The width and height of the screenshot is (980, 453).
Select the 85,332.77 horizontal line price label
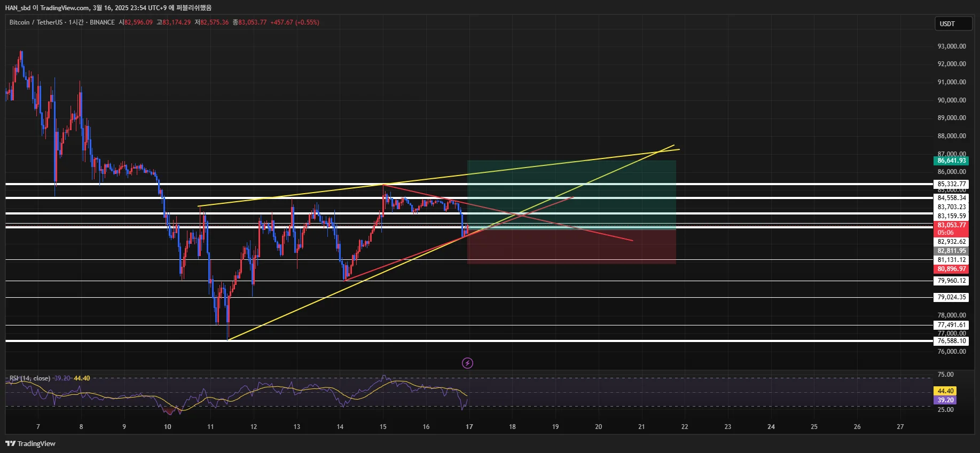coord(951,184)
